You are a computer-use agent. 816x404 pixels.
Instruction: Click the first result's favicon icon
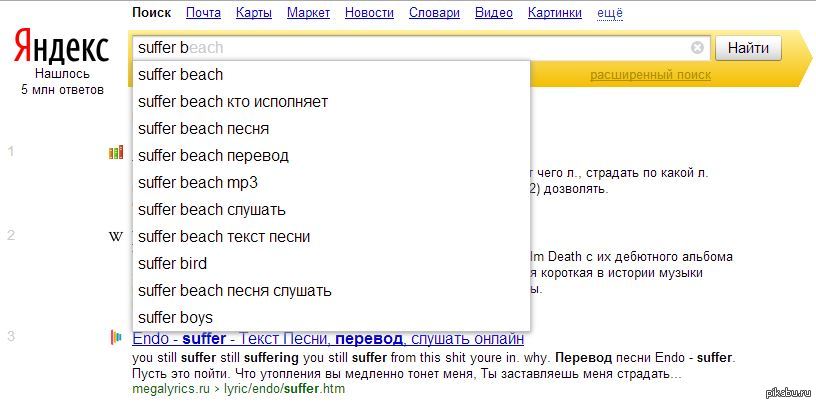click(x=116, y=153)
